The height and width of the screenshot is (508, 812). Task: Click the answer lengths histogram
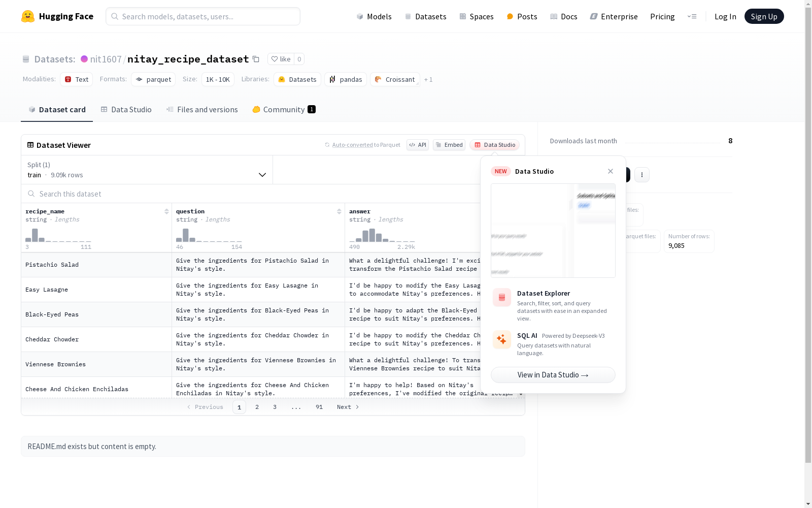tap(382, 235)
